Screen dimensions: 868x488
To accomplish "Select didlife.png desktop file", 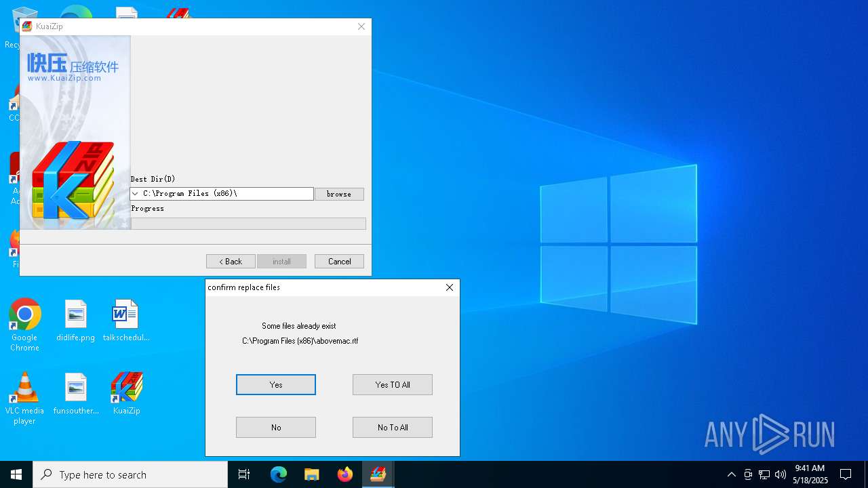I will (75, 321).
